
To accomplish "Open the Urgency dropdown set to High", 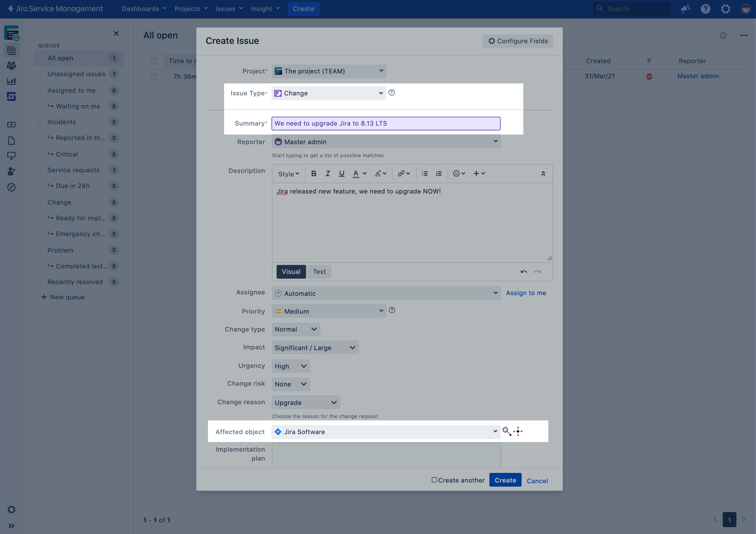I will 290,366.
